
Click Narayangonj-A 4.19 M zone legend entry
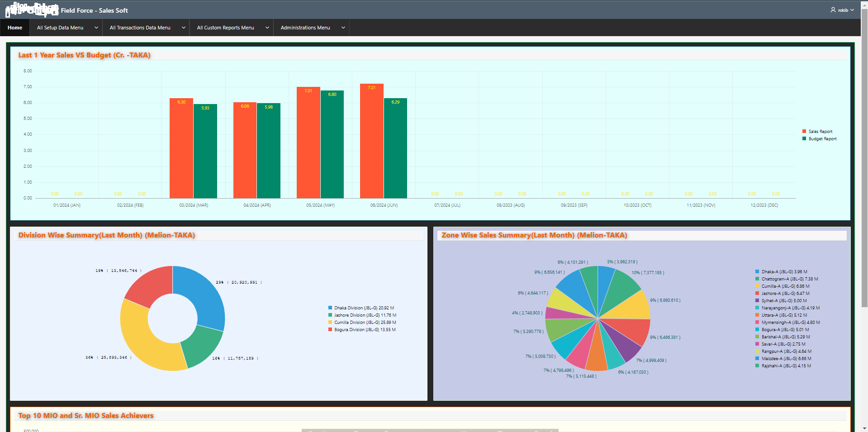(787, 308)
